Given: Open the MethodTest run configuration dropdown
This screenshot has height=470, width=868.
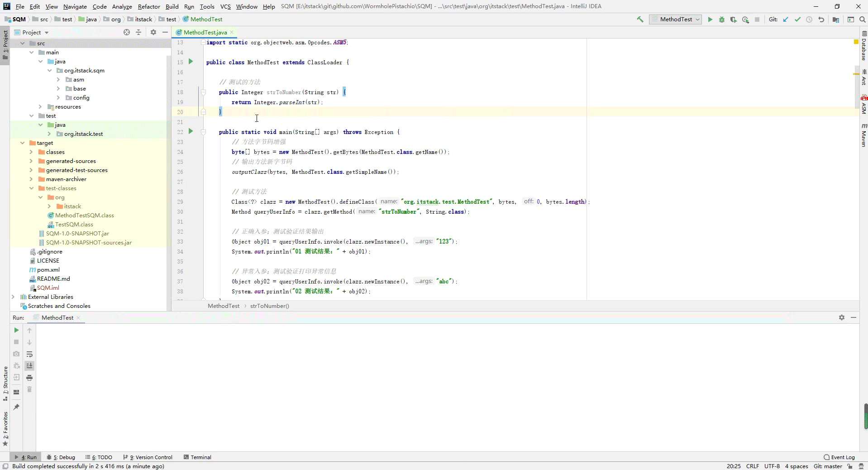Looking at the screenshot, I should point(675,19).
